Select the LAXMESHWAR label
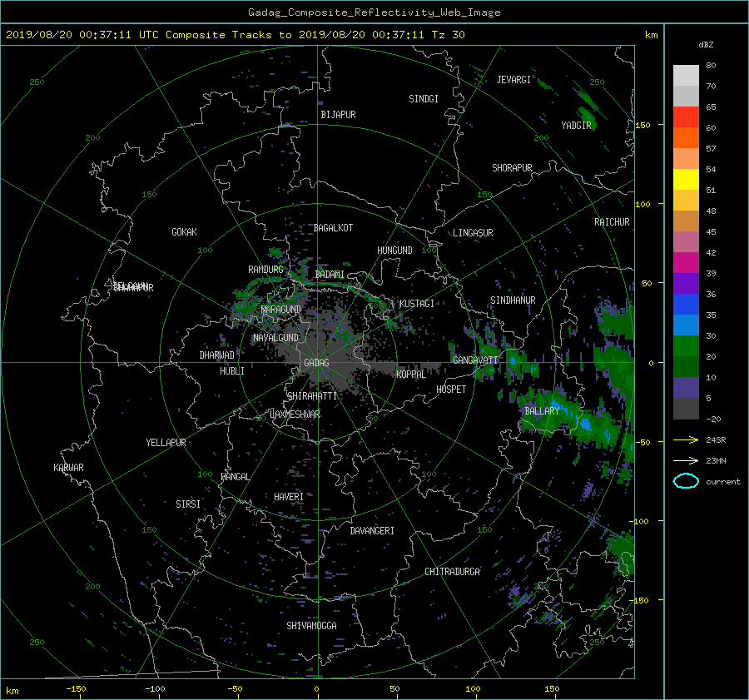The image size is (749, 700). click(x=295, y=415)
